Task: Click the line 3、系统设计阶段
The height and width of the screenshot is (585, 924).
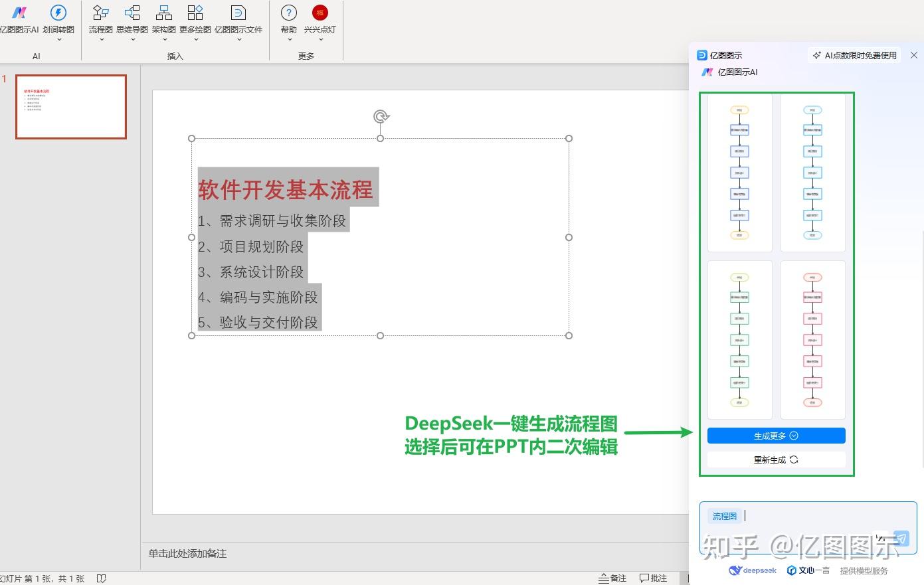Action: click(250, 272)
